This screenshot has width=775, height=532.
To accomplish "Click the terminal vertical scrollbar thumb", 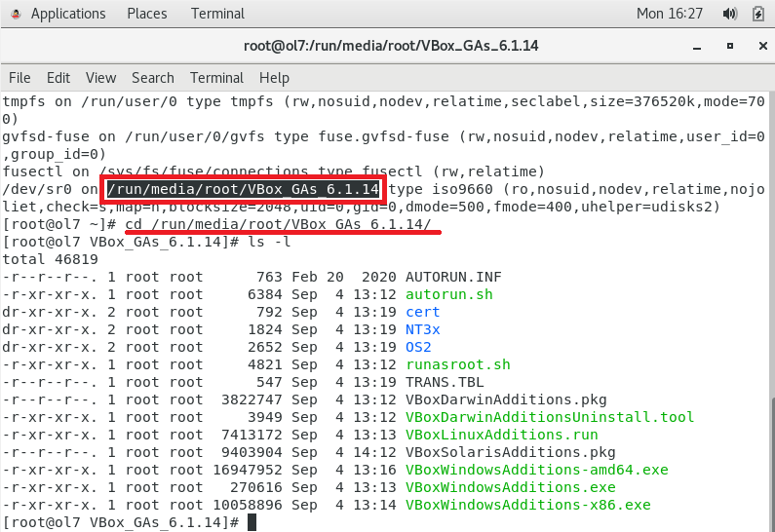I will tap(772, 464).
